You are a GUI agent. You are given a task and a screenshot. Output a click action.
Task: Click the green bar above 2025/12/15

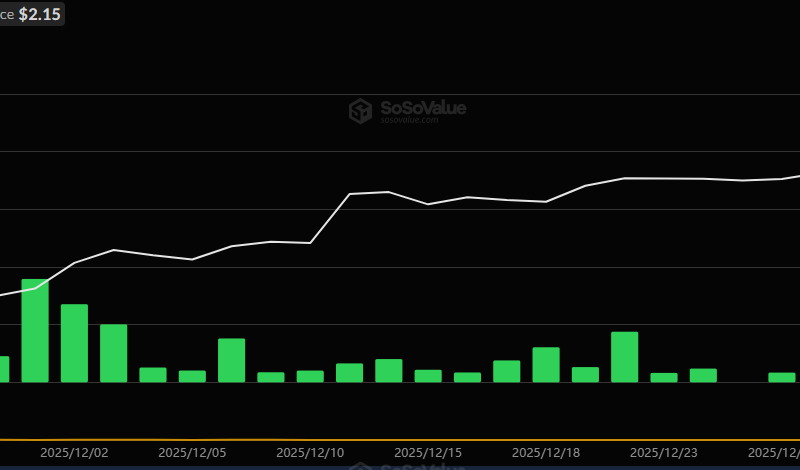pyautogui.click(x=428, y=376)
